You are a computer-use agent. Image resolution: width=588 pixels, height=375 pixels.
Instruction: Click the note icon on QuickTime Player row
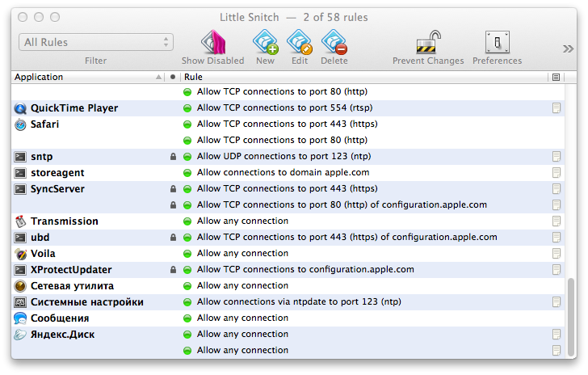pos(556,108)
